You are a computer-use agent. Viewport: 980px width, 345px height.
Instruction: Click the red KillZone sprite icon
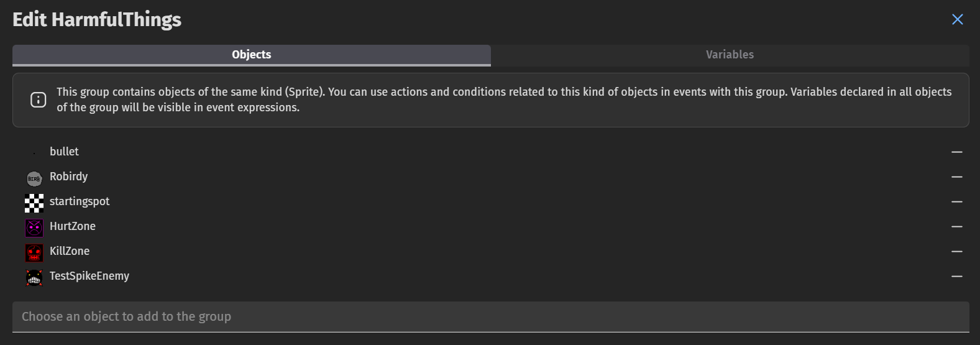pos(34,253)
